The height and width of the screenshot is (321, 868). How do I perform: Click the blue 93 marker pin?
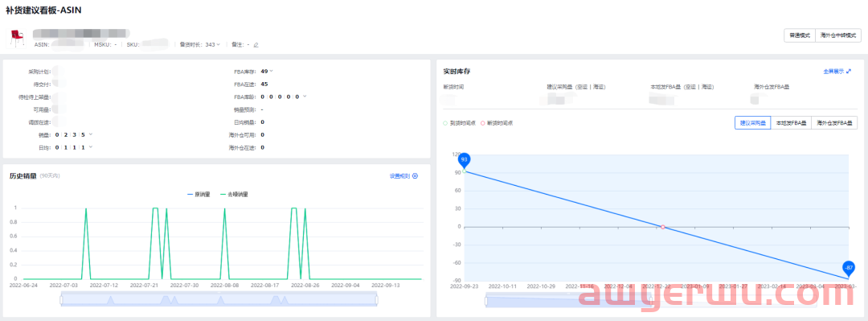(464, 161)
